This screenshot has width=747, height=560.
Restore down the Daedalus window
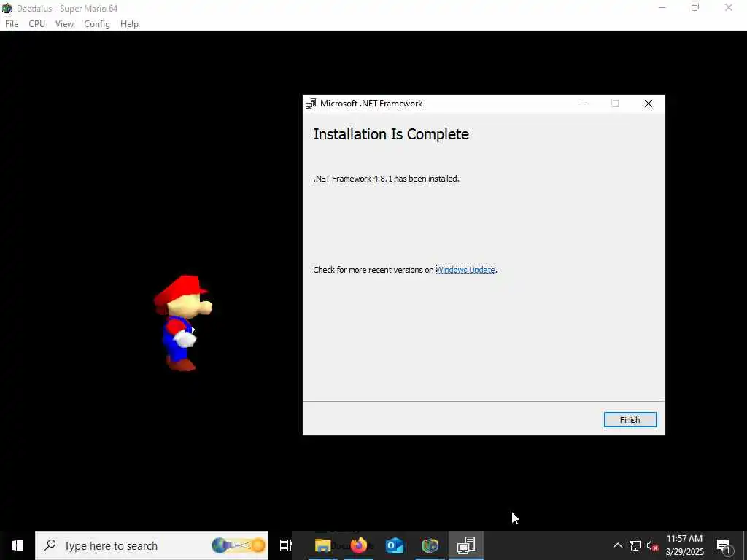coord(695,7)
